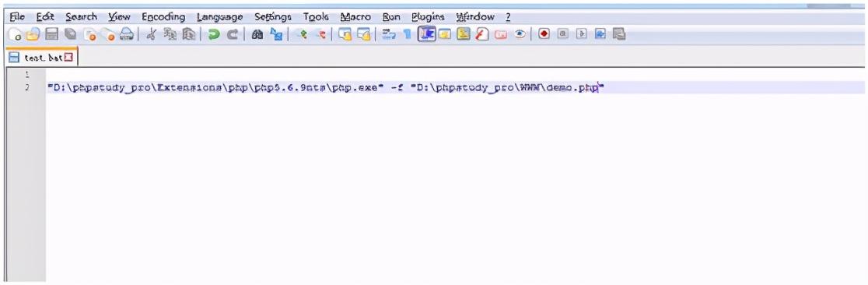868x285 pixels.
Task: Start macro recording with the red record icon
Action: point(544,34)
